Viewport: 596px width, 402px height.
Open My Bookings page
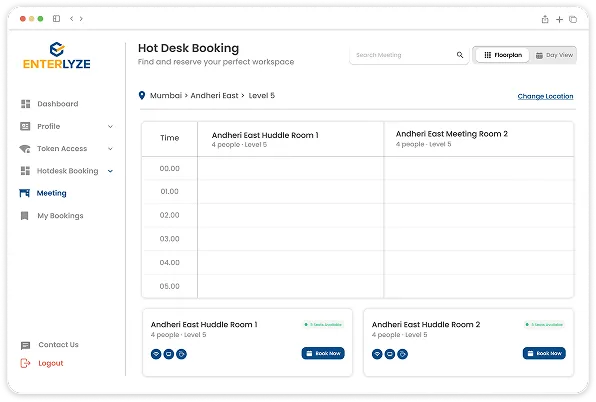pyautogui.click(x=60, y=215)
